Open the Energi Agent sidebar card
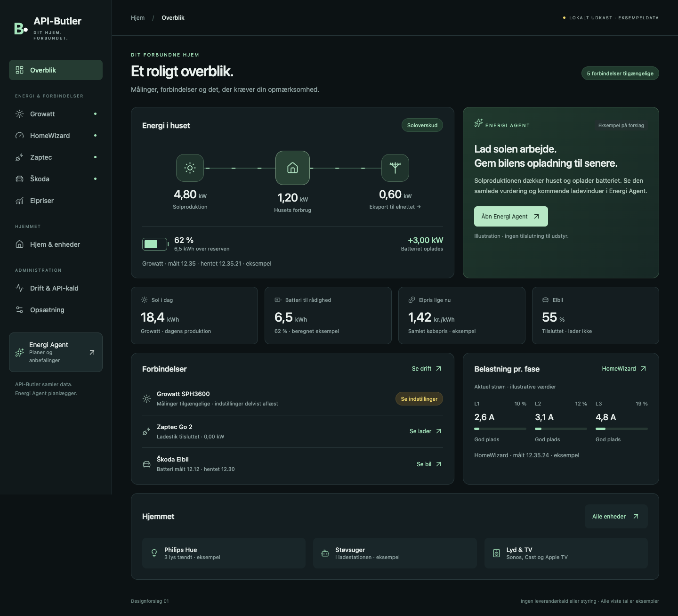Viewport: 678px width, 616px height. point(56,352)
